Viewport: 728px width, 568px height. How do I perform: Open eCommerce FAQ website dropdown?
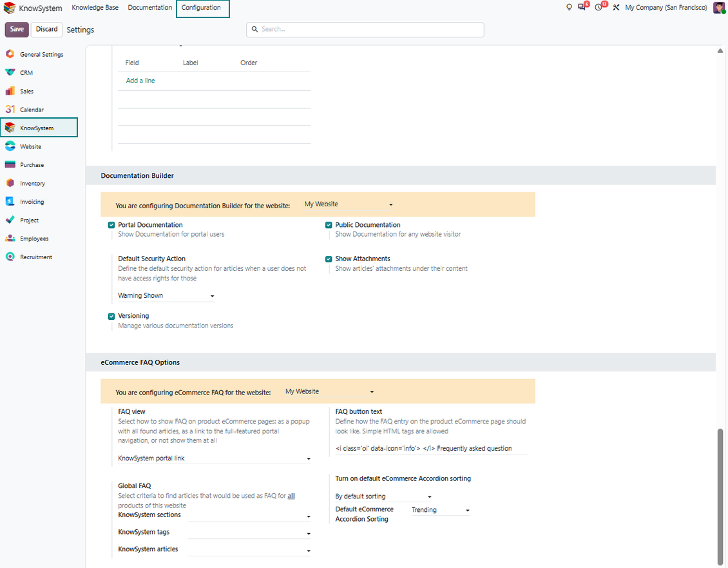(330, 391)
